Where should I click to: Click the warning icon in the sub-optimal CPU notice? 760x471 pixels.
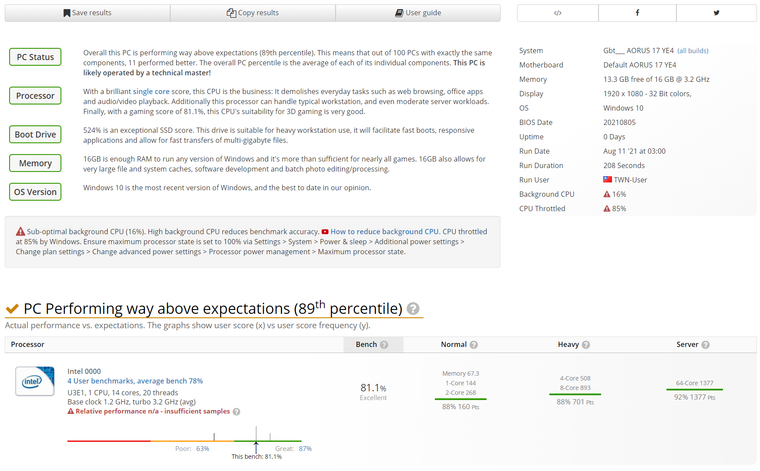20,232
